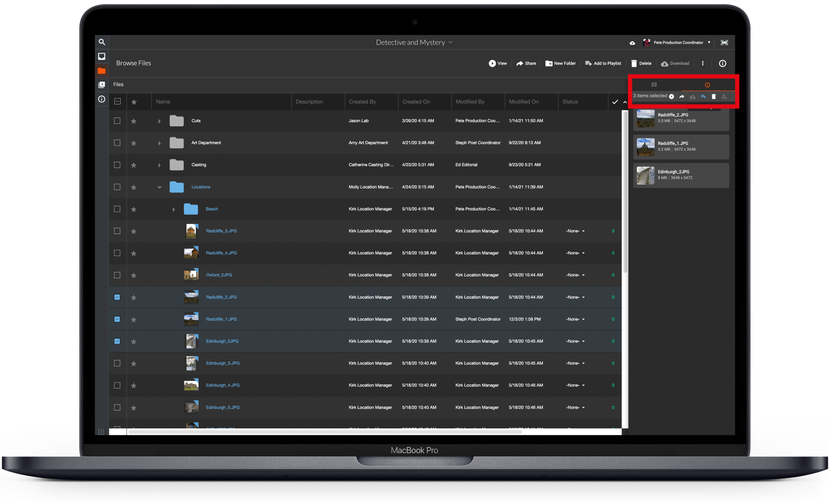Check the Radcliffe_3.JPG row checkbox
This screenshot has height=504, width=830.
click(x=117, y=231)
